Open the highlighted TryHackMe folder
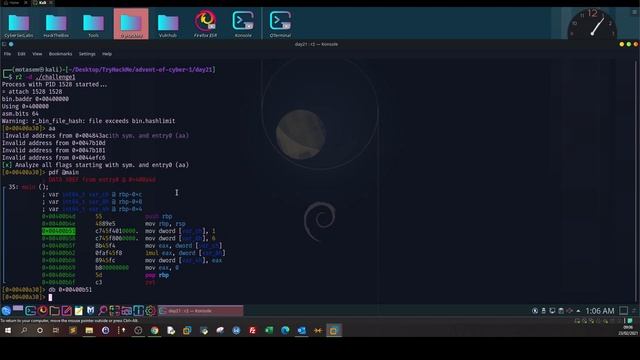This screenshot has width=640, height=360. point(131,24)
